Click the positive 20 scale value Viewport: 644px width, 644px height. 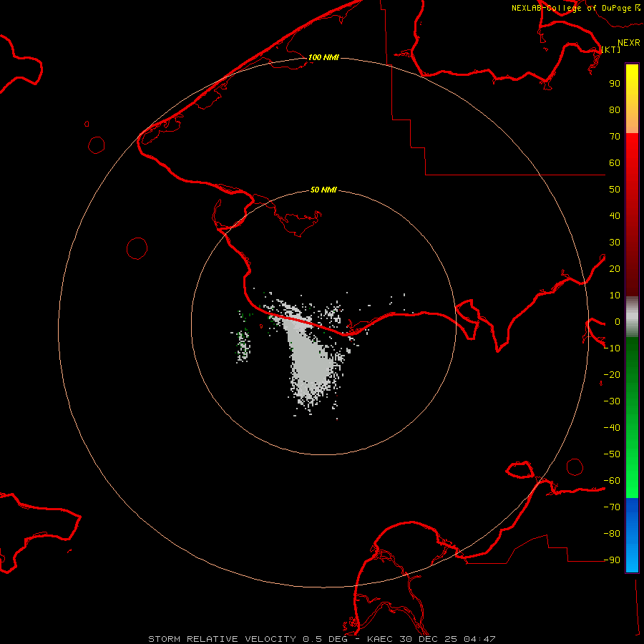[615, 268]
